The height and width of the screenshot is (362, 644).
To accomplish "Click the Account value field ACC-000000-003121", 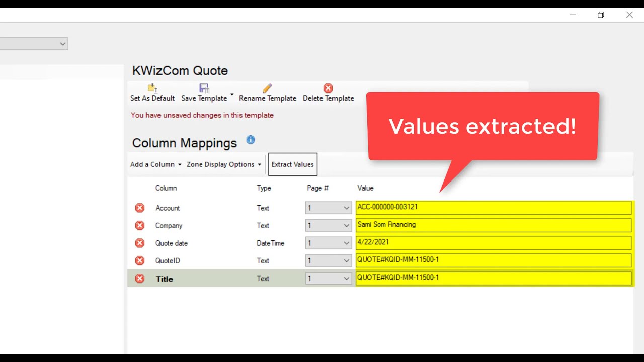I will pos(494,207).
